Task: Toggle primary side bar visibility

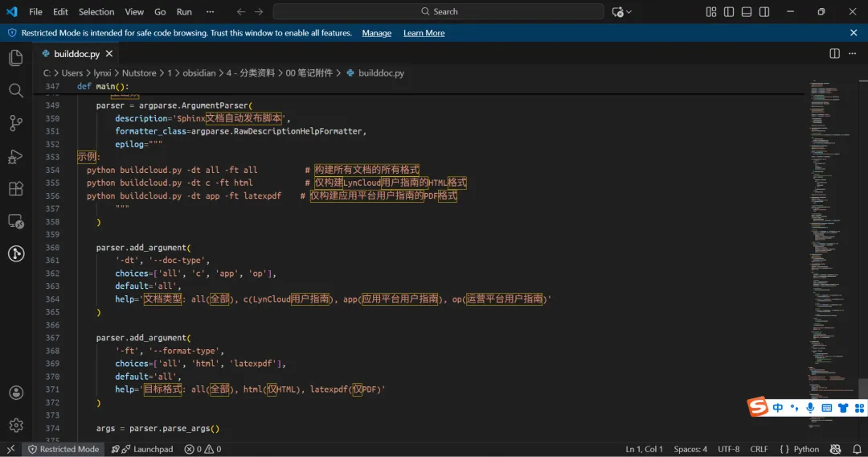Action: point(729,11)
